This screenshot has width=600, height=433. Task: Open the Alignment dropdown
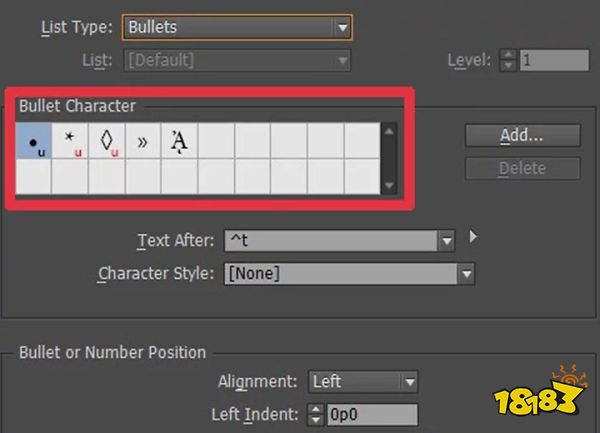407,381
